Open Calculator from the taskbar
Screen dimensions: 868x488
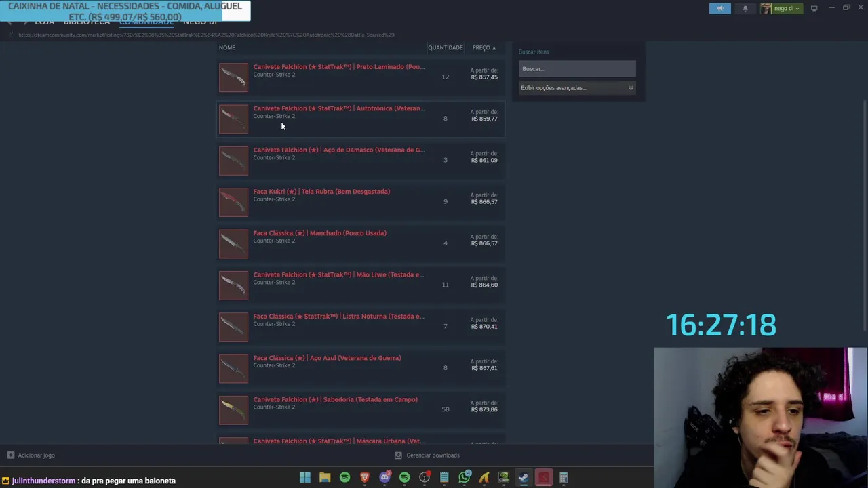coord(564,478)
